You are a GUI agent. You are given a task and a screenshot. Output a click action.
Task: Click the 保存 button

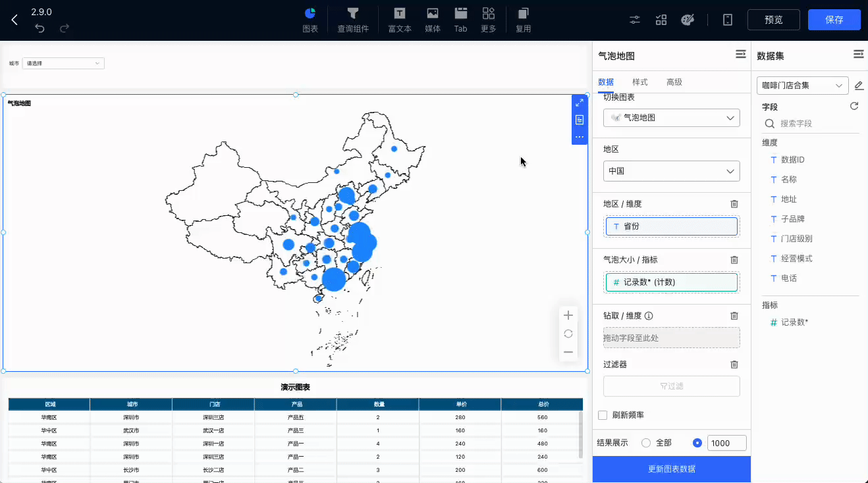[x=834, y=20]
